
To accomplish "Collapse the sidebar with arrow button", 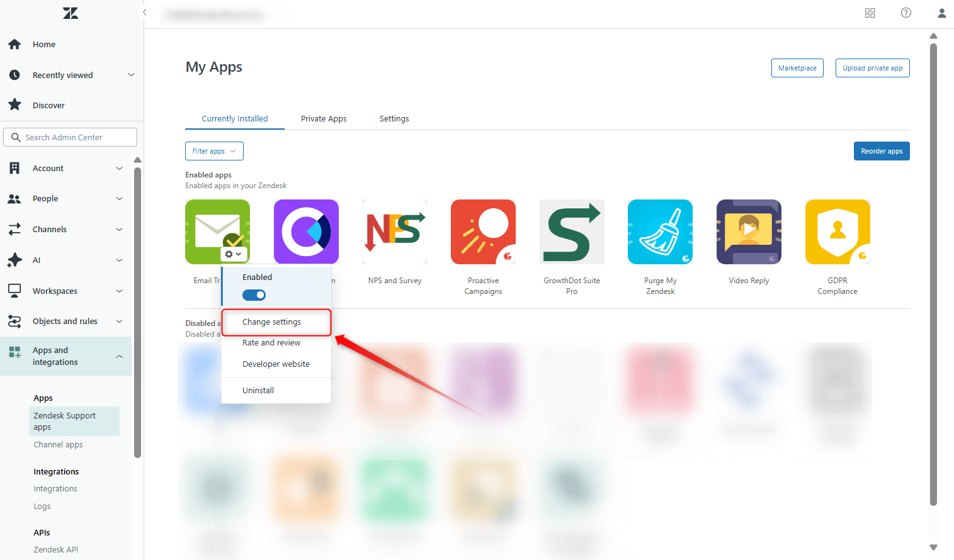I will tap(144, 13).
